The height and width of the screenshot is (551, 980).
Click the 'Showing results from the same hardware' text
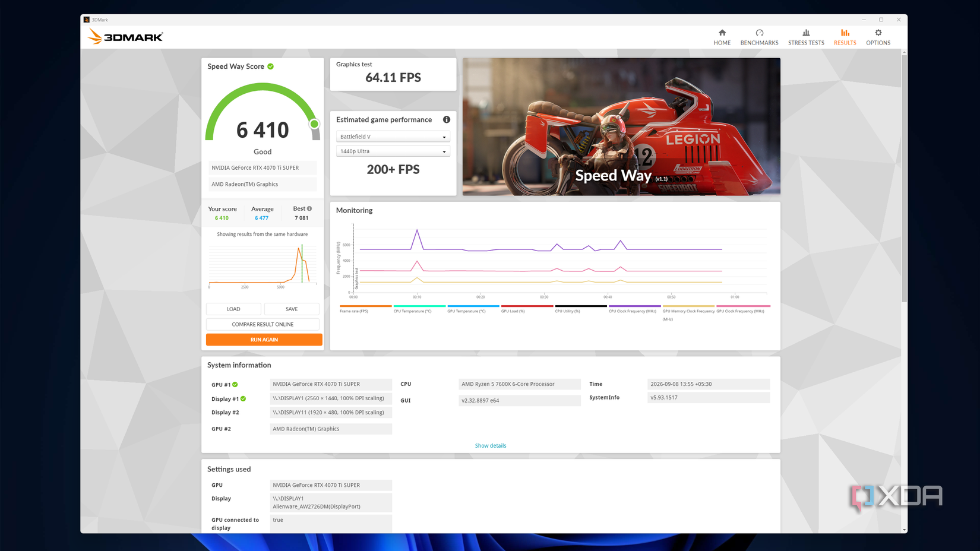click(x=263, y=235)
